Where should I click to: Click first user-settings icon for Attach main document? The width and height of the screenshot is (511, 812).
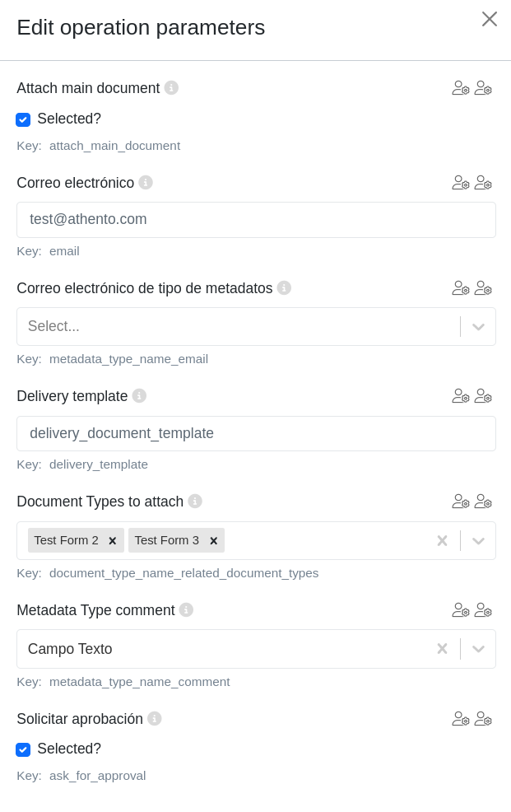(460, 87)
